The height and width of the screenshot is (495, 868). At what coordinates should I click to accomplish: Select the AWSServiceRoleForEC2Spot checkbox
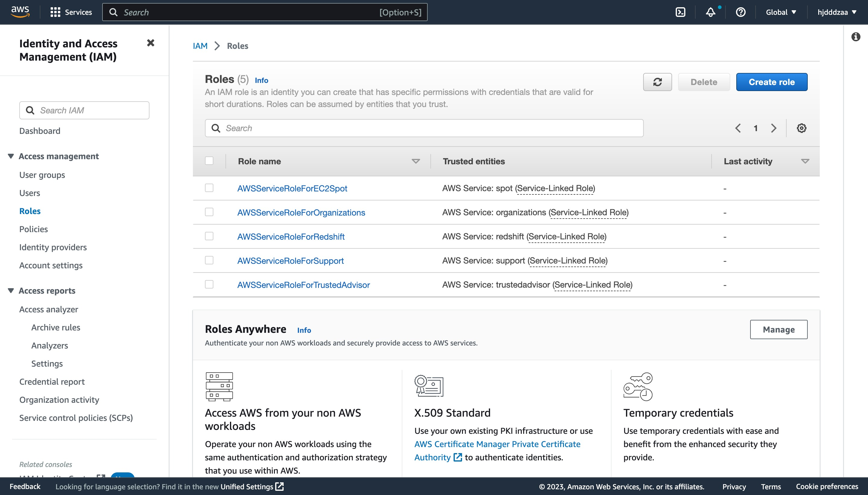click(209, 188)
